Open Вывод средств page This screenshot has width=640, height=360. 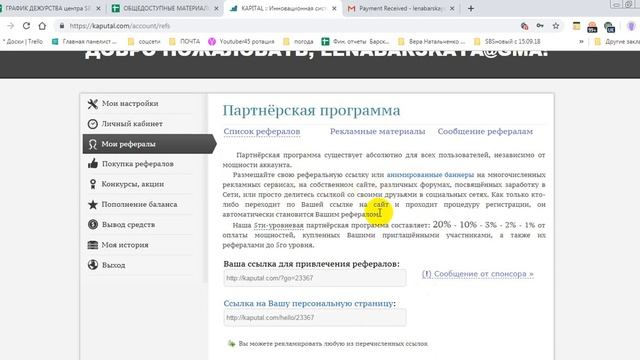click(128, 224)
